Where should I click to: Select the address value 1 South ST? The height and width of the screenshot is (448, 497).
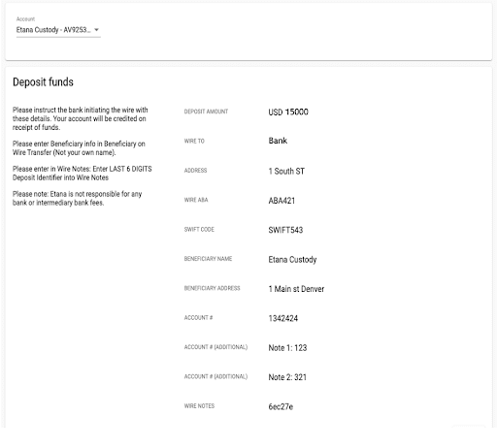click(x=286, y=171)
